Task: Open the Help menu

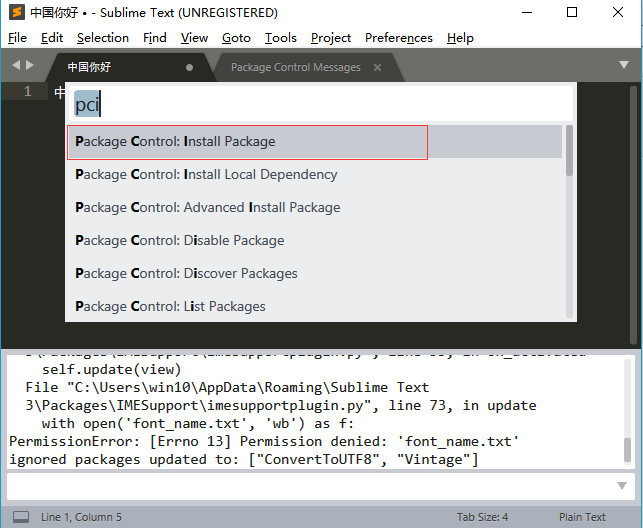Action: pyautogui.click(x=460, y=38)
